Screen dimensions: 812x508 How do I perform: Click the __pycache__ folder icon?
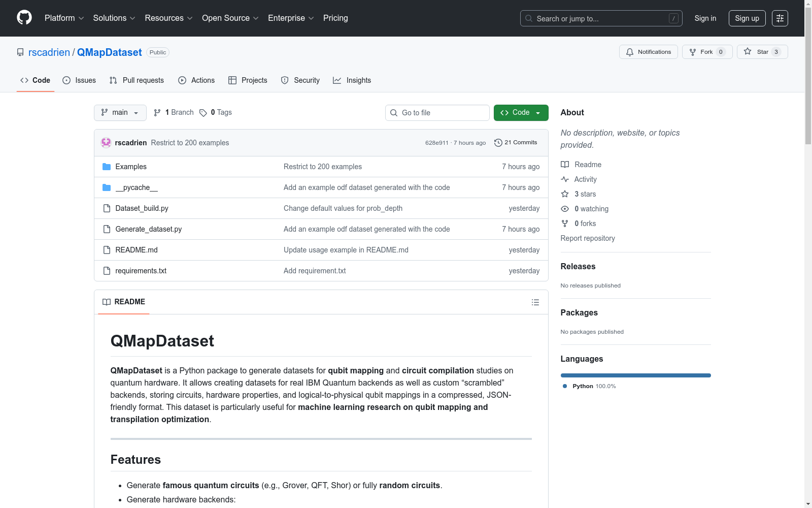[x=107, y=187]
